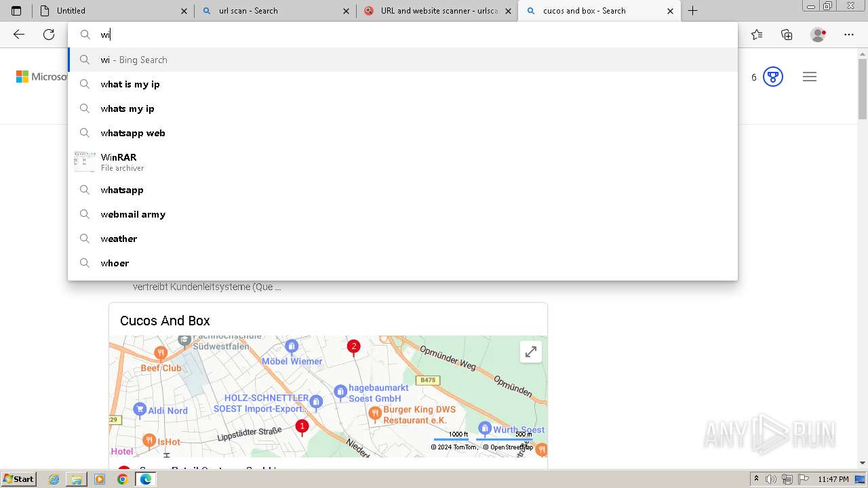Select suggestion 'whatsapp web'
The width and height of the screenshot is (868, 488).
pyautogui.click(x=403, y=133)
